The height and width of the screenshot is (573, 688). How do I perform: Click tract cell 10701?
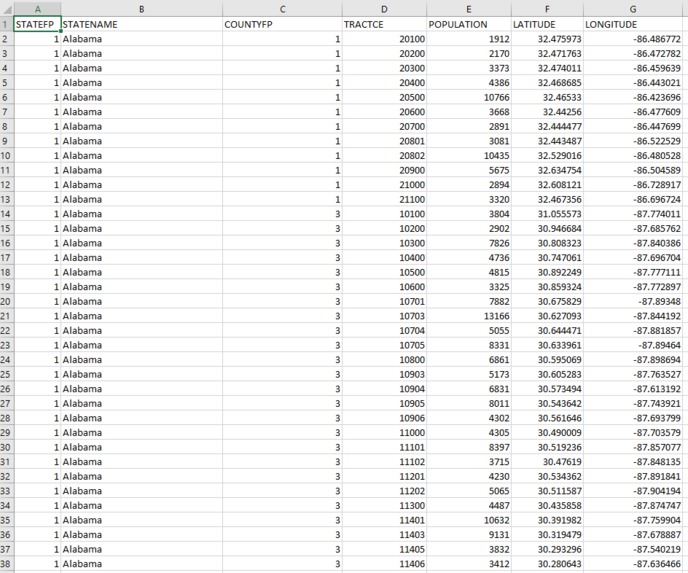(x=384, y=301)
